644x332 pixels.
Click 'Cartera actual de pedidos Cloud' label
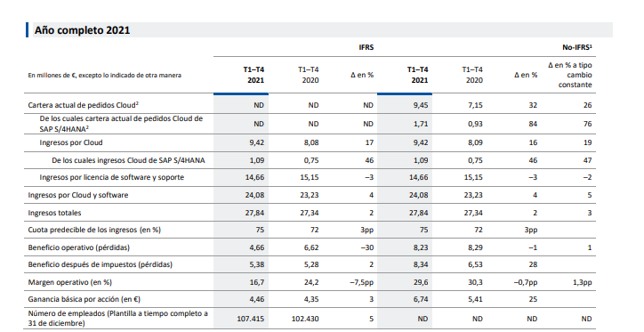tap(84, 105)
